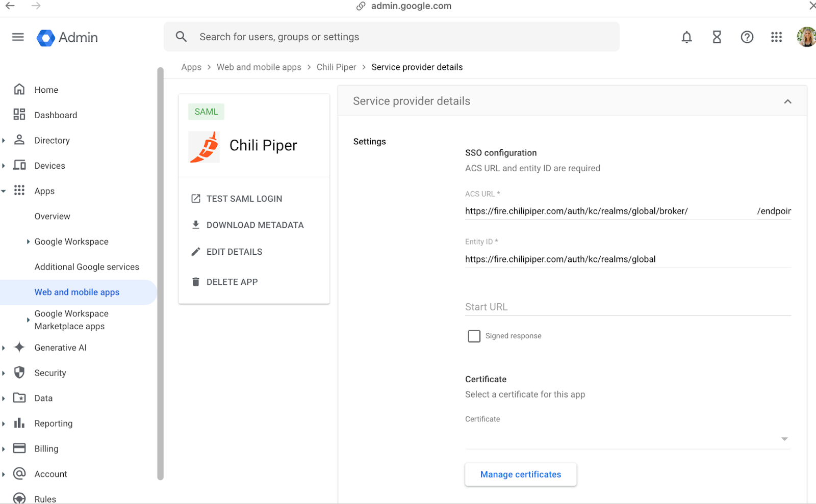Click Manage certificates button
The image size is (816, 504).
[521, 474]
